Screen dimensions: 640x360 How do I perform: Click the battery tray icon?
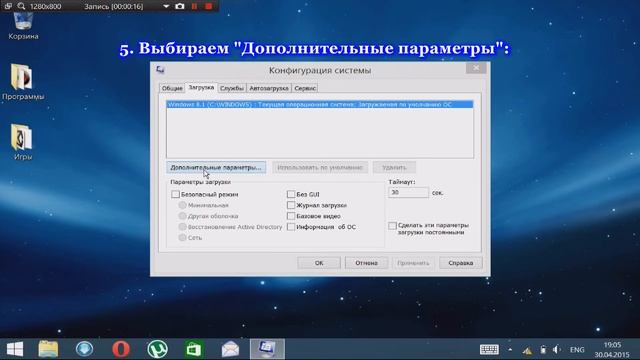click(x=543, y=350)
